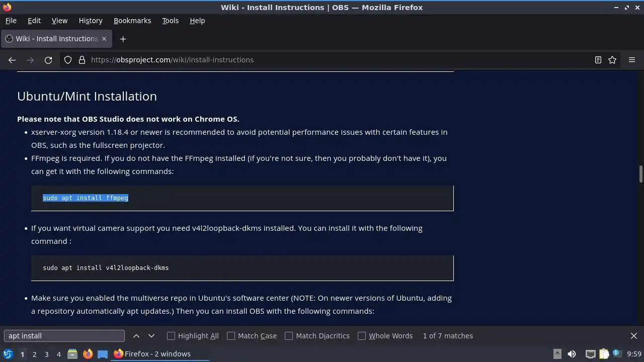Close the Wiki - Install Instructions tab
This screenshot has height=362, width=644.
(x=104, y=39)
